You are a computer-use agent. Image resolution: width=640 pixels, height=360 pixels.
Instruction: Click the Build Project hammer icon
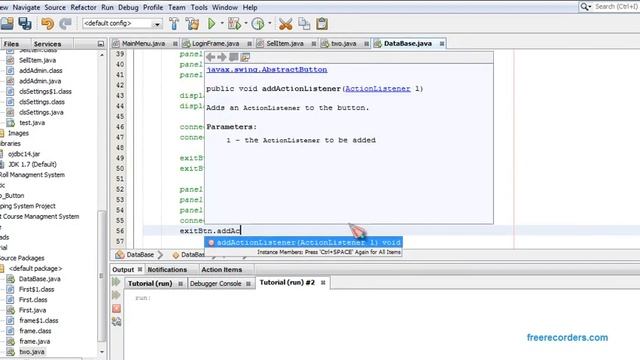(174, 24)
